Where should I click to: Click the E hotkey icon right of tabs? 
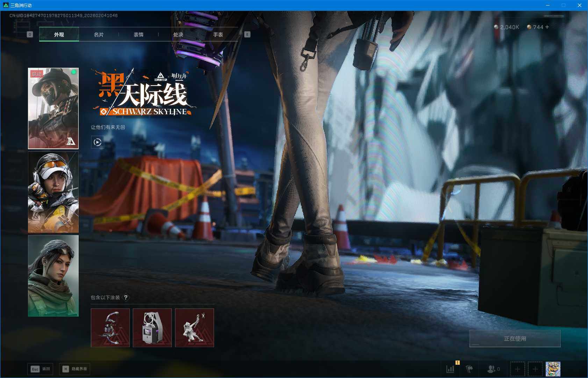tap(248, 34)
